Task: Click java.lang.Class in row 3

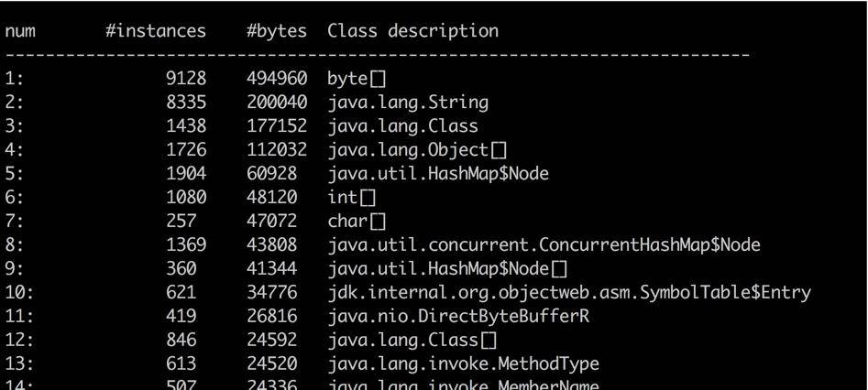Action: 402,125
